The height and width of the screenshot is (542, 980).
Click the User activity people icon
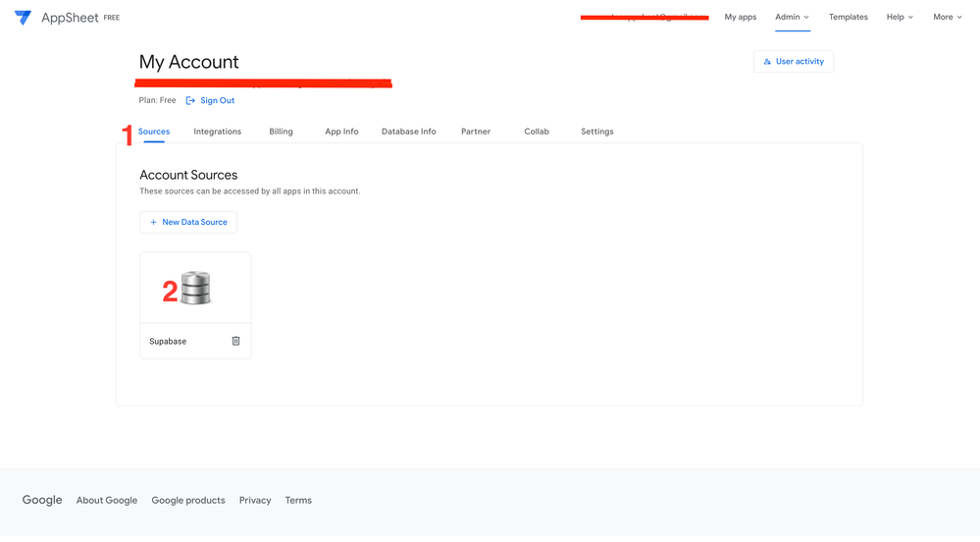pos(767,61)
